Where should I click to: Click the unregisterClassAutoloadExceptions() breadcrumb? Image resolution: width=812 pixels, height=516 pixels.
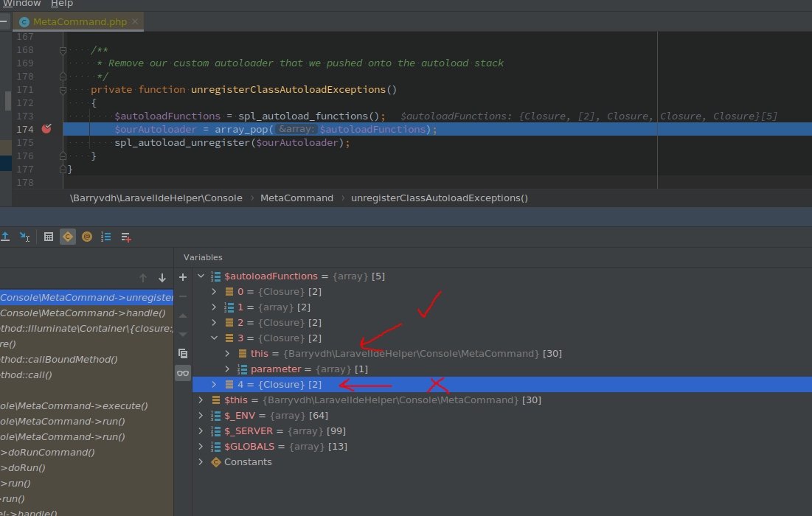pos(440,198)
